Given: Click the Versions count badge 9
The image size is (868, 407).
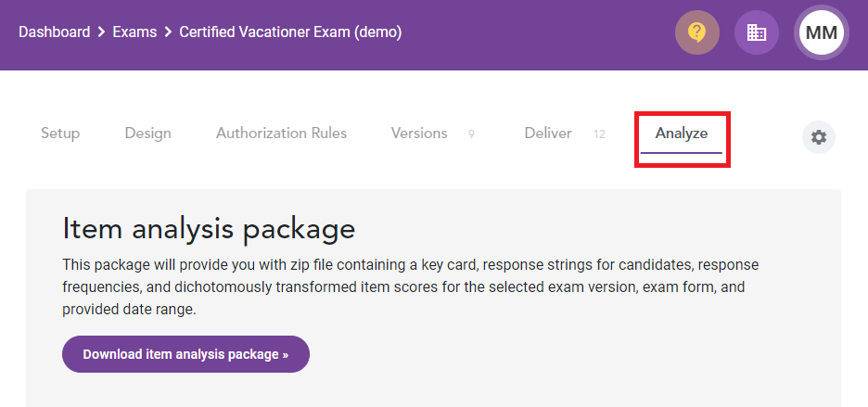Looking at the screenshot, I should click(471, 134).
